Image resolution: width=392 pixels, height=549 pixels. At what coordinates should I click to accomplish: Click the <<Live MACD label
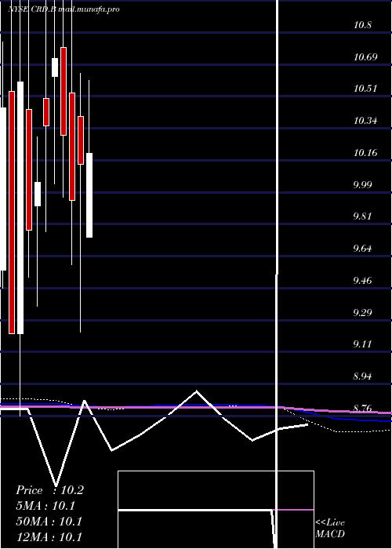[x=330, y=529]
